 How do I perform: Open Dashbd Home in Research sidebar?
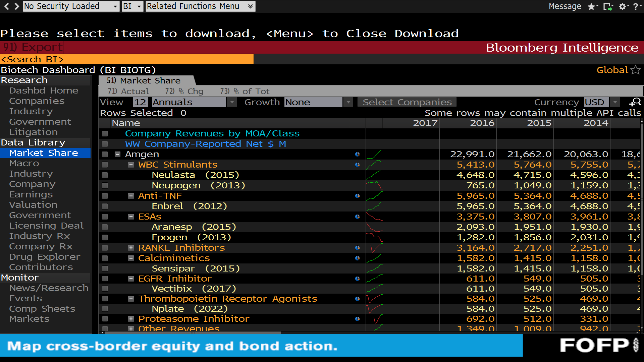click(x=44, y=90)
